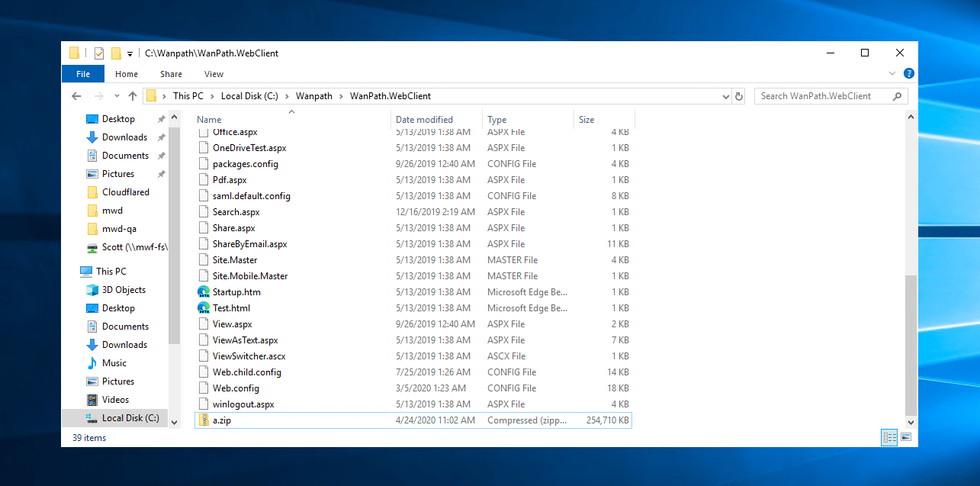Image resolution: width=980 pixels, height=486 pixels.
Task: Open Music folder in navigation pane
Action: 114,363
